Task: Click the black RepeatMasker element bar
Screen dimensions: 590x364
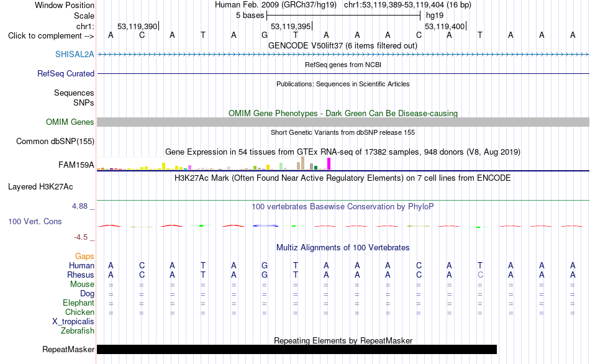Action: (x=297, y=349)
